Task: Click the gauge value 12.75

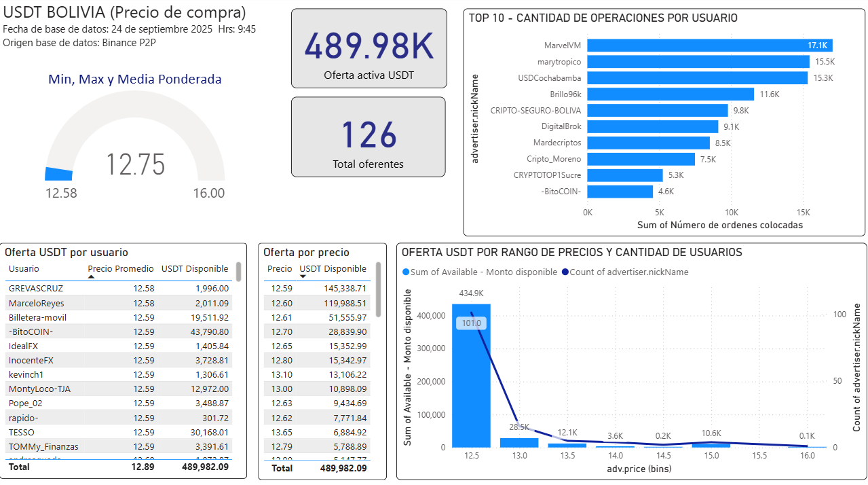Action: click(x=135, y=165)
